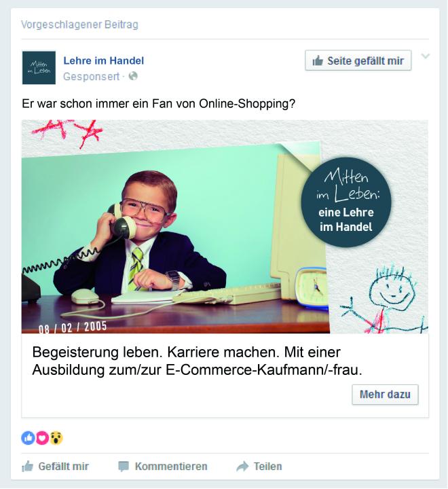
Task: Click the pink heart reaction icon
Action: click(x=42, y=438)
